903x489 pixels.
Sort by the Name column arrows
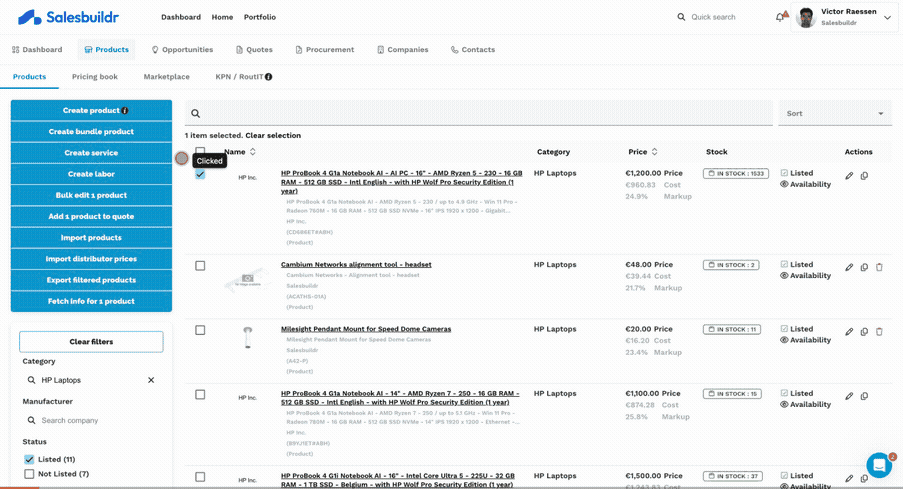pos(252,152)
